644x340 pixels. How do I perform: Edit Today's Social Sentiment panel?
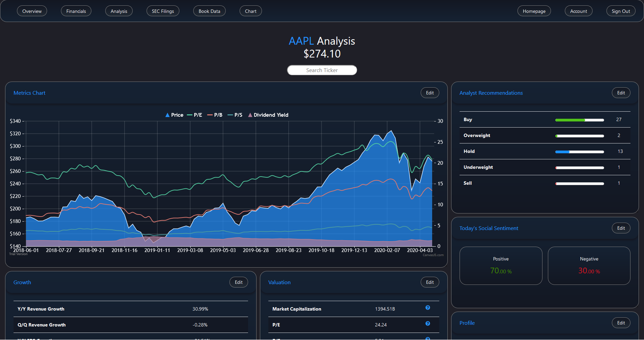[x=621, y=228]
